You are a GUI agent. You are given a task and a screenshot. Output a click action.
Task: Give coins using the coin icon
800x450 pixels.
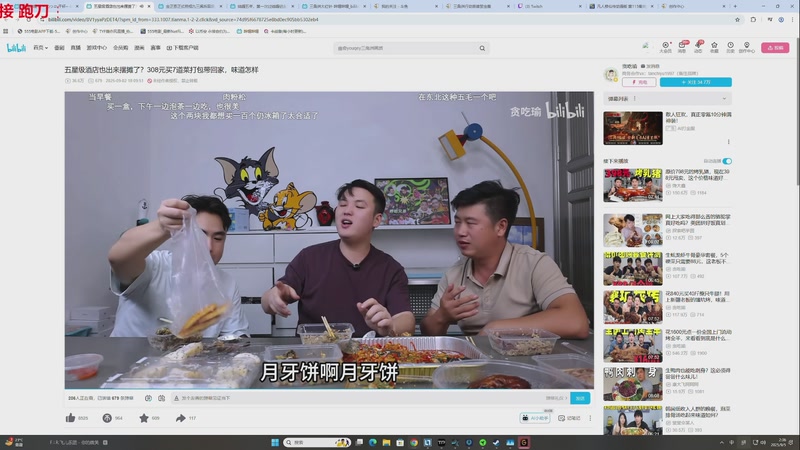[x=107, y=418]
